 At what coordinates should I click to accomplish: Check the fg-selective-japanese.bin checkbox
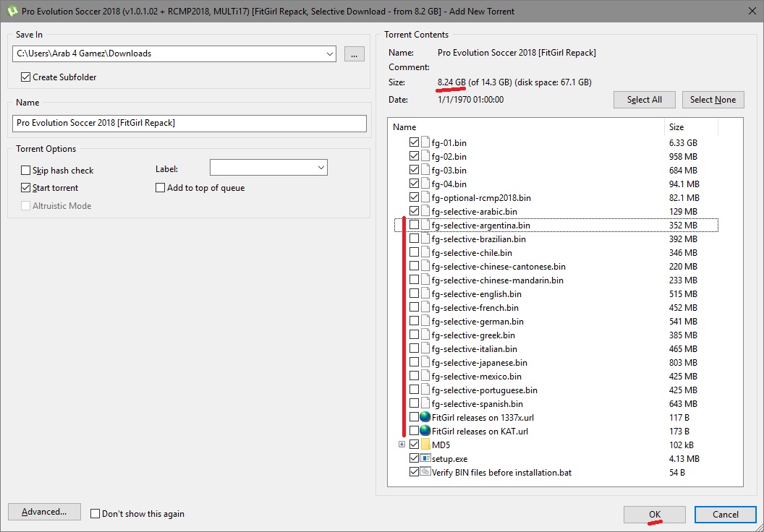tap(414, 362)
